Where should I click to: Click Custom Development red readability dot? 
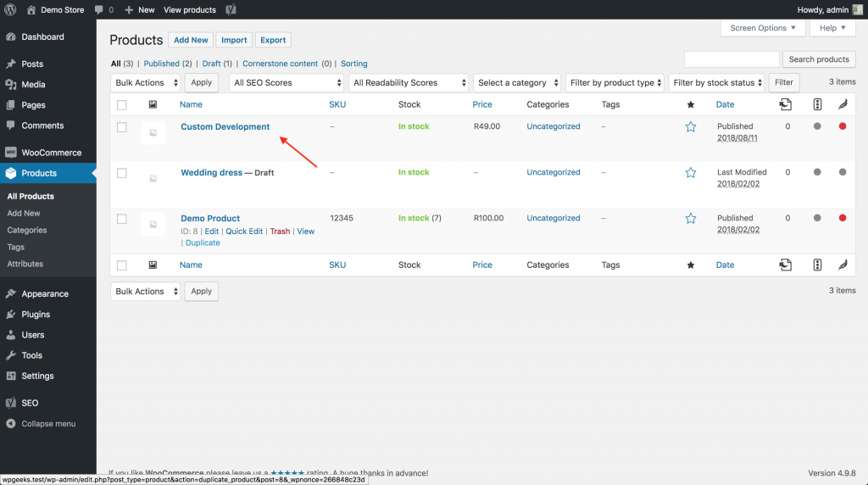[843, 126]
